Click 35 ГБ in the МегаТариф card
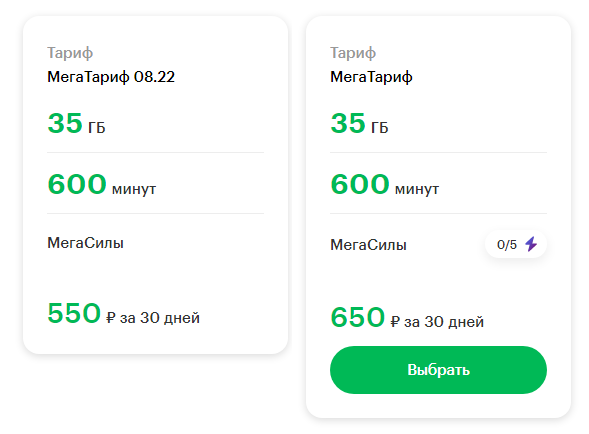The image size is (589, 434). 359,123
